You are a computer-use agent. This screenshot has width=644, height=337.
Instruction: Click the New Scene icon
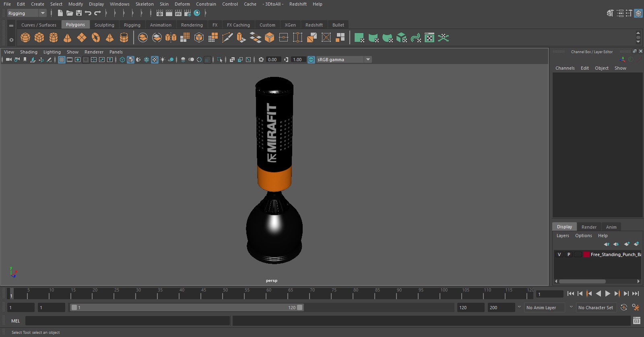click(x=60, y=13)
